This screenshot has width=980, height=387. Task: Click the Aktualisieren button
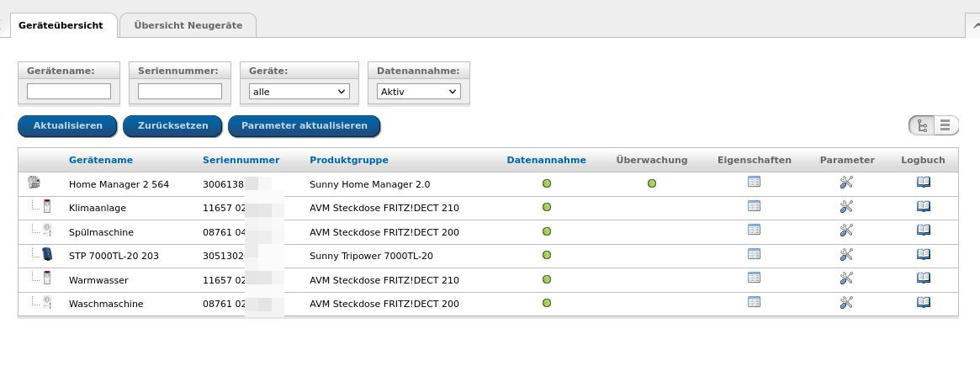(x=67, y=126)
